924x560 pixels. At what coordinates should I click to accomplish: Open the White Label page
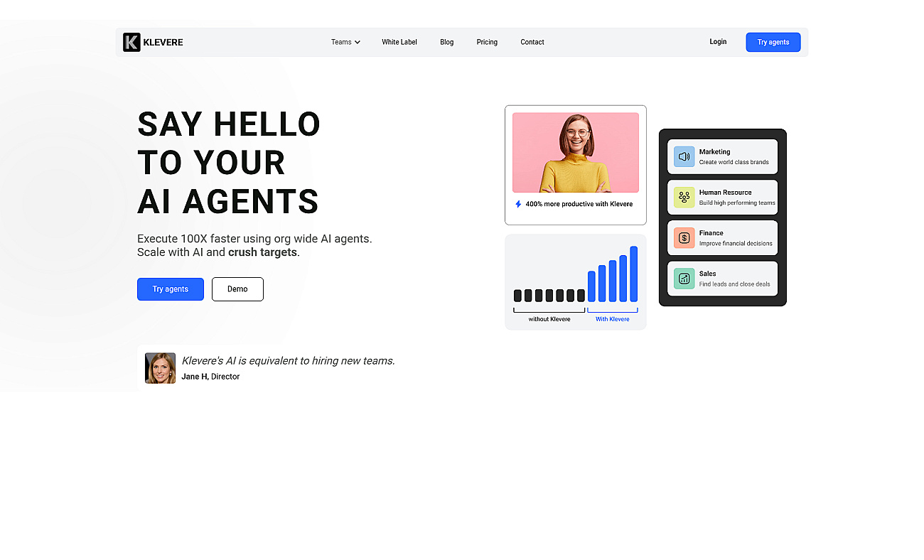[x=399, y=42]
